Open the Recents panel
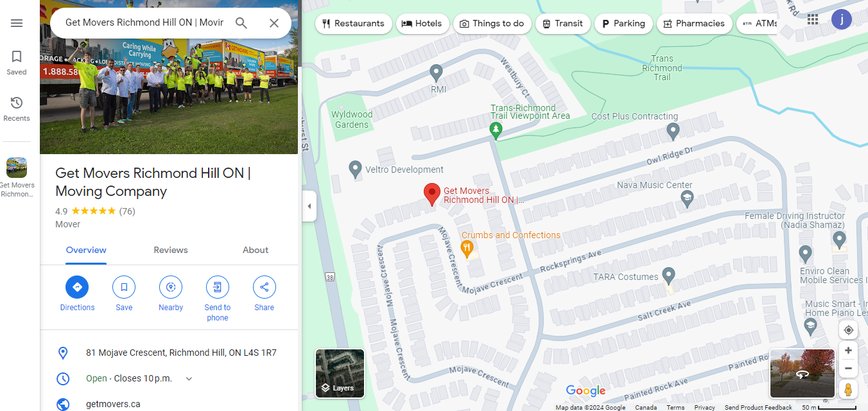Viewport: 868px width, 411px height. (17, 109)
